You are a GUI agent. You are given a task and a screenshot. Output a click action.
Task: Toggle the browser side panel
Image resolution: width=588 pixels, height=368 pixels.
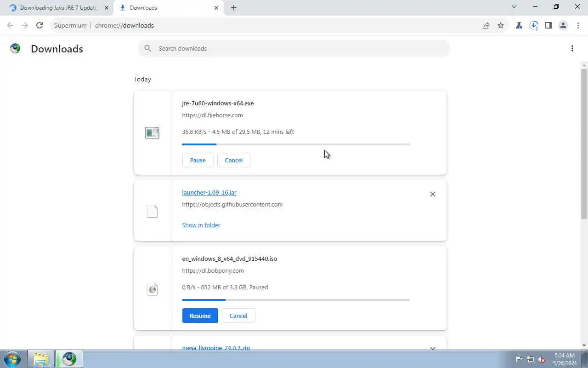tap(548, 25)
